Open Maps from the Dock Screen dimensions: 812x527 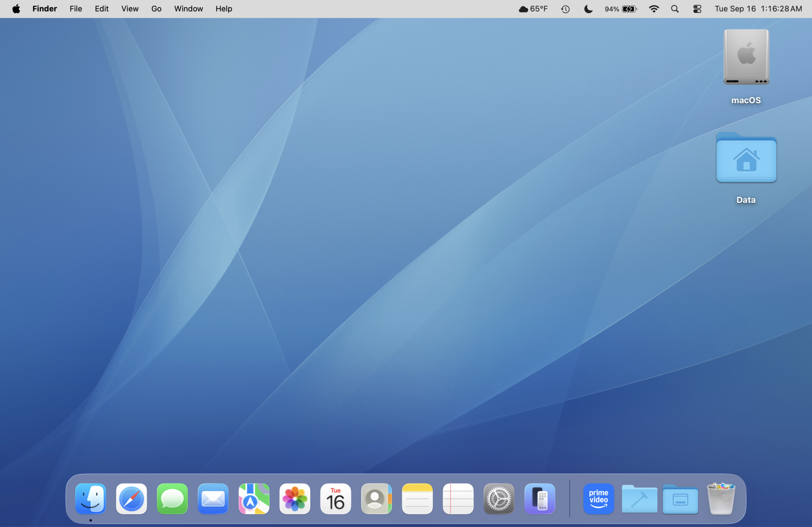pyautogui.click(x=254, y=499)
